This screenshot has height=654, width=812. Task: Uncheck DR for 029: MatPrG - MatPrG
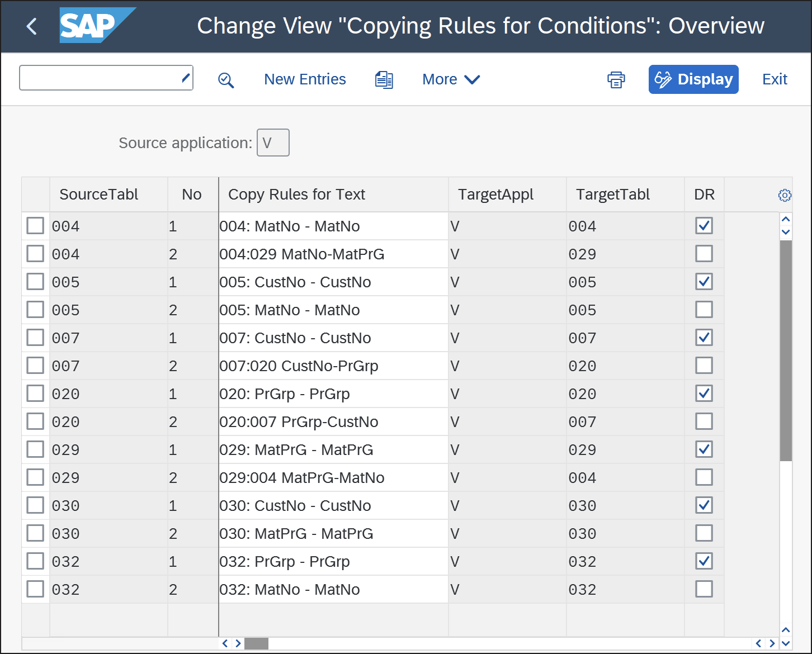(x=704, y=449)
